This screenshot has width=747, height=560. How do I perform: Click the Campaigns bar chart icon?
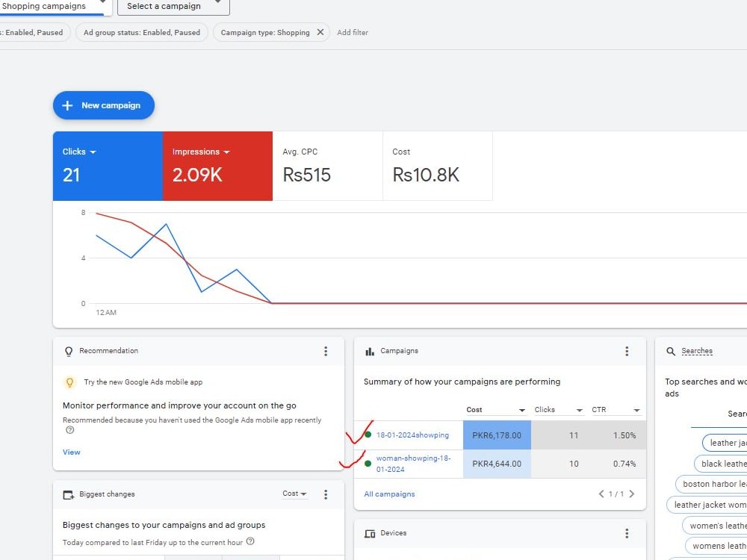[369, 352]
